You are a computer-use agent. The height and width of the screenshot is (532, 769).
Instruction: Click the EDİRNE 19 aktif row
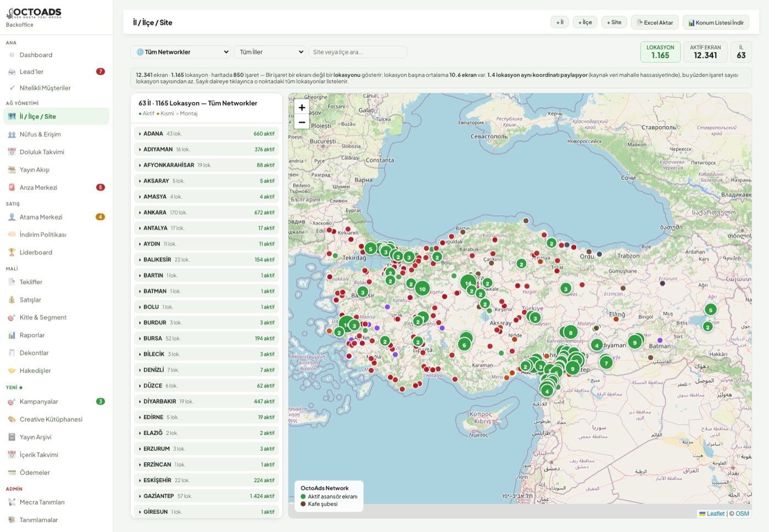click(x=207, y=417)
